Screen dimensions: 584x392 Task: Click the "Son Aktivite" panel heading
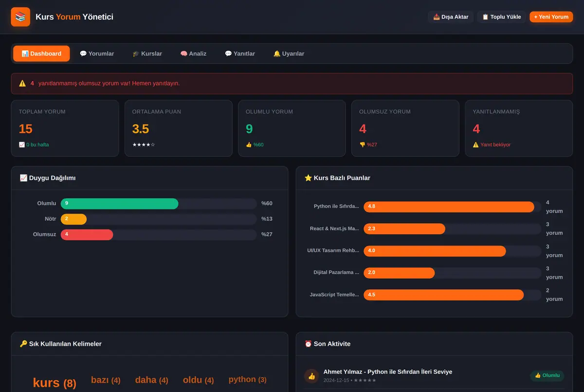[328, 344]
